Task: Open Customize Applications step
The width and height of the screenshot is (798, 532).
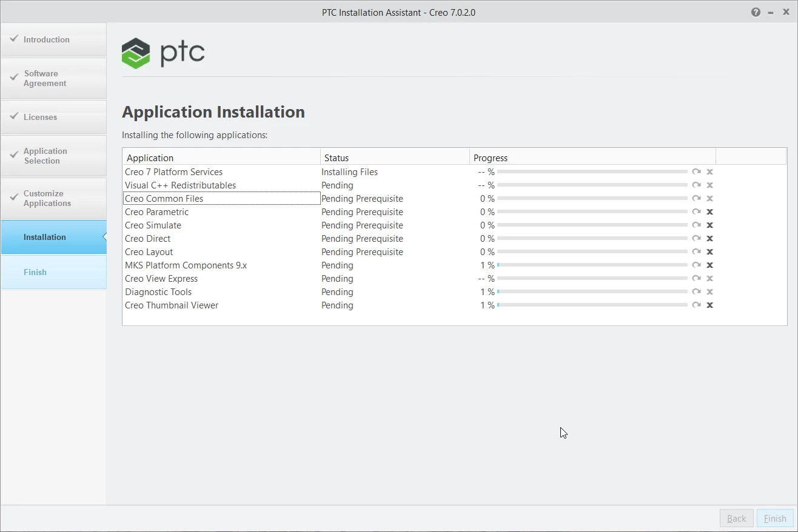Action: point(53,199)
